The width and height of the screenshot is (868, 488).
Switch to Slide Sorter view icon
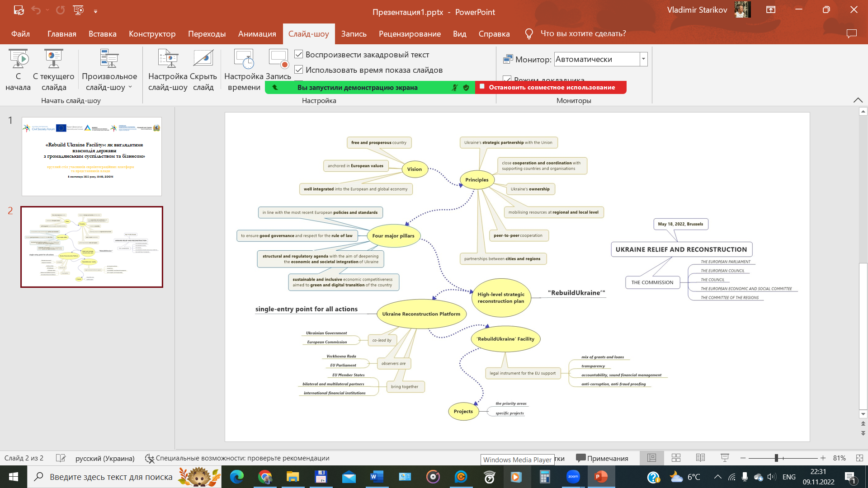(x=676, y=458)
